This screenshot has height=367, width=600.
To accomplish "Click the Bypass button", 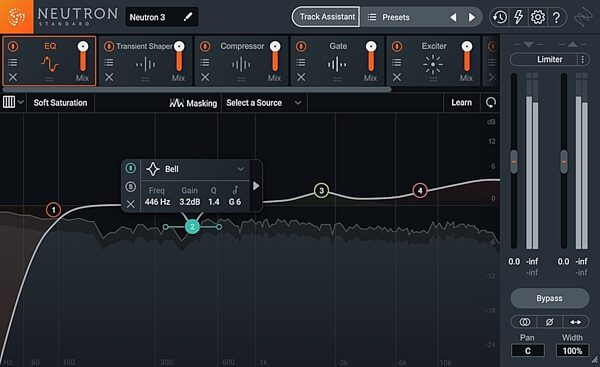I will point(549,298).
